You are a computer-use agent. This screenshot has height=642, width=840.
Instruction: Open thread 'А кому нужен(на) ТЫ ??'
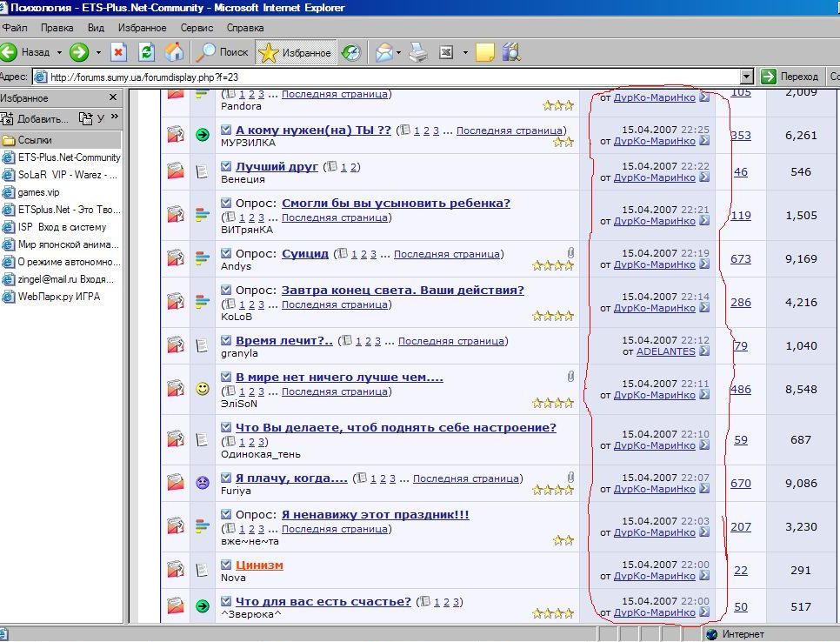point(313,130)
